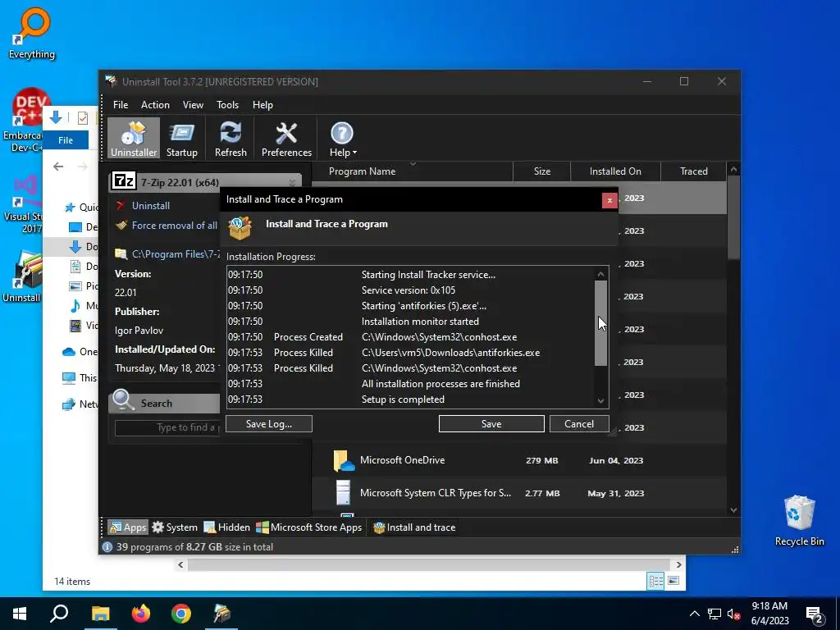Open Recycle Bin on desktop
The image size is (840, 630).
[799, 521]
